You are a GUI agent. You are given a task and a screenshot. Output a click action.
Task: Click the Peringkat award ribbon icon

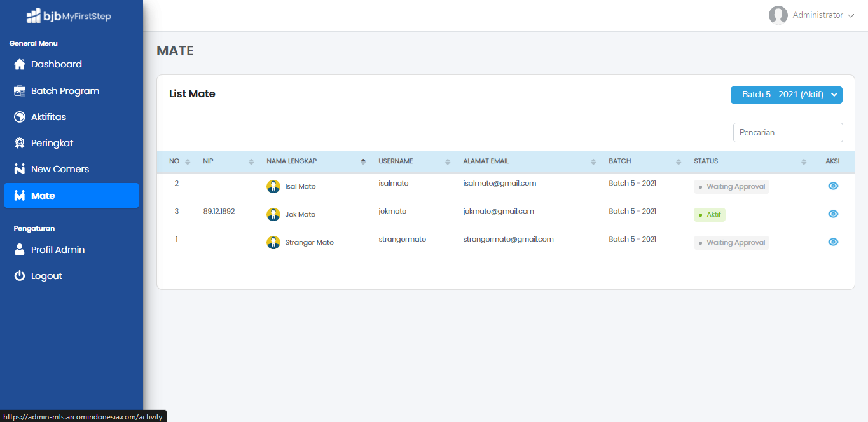(x=20, y=143)
